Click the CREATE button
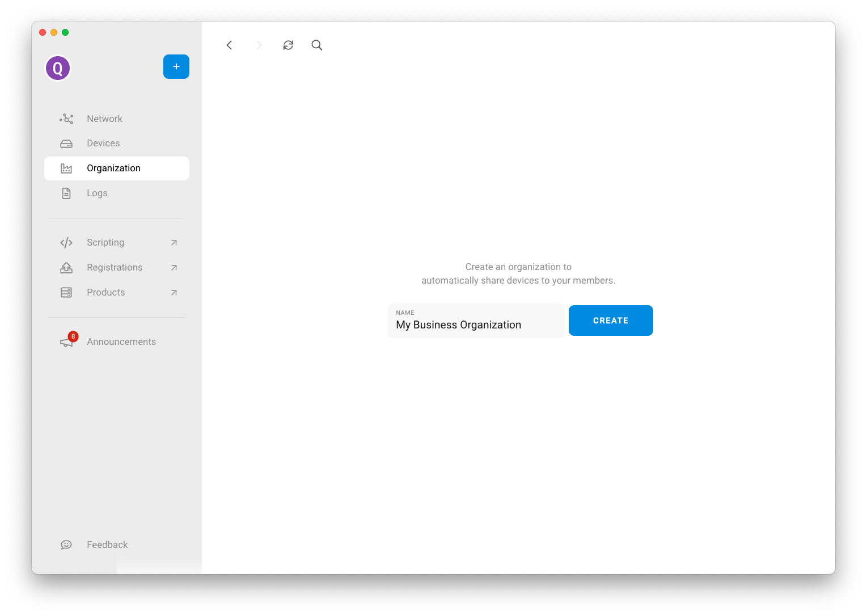 tap(611, 320)
